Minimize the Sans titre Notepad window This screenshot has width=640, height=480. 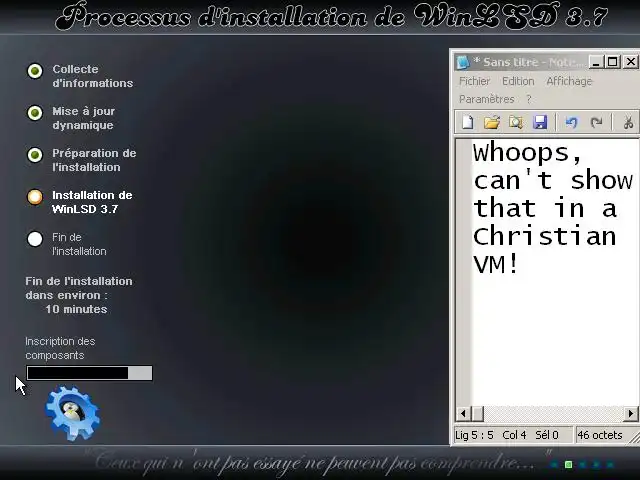[x=596, y=62]
